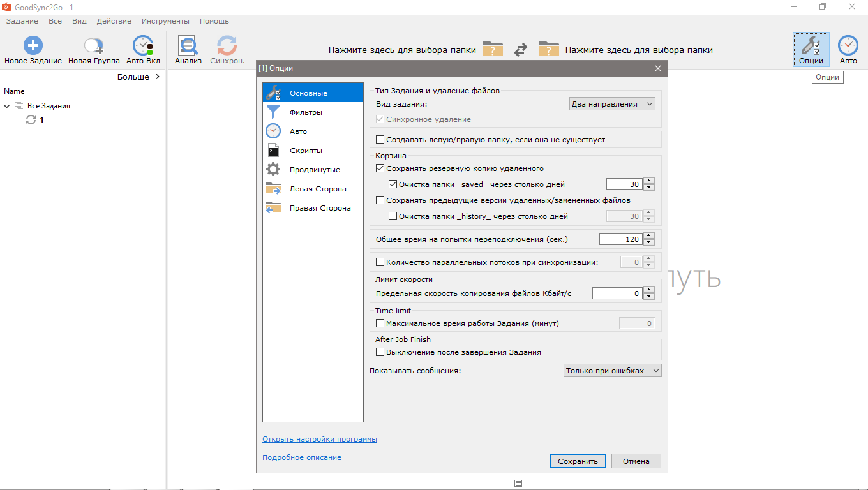
Task: Open the Показывать сообщения dropdown
Action: point(612,371)
